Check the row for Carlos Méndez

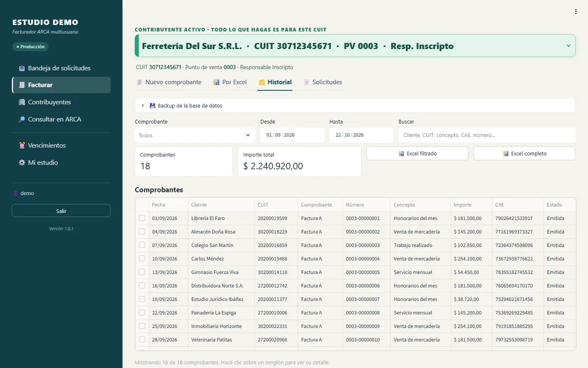pos(142,259)
